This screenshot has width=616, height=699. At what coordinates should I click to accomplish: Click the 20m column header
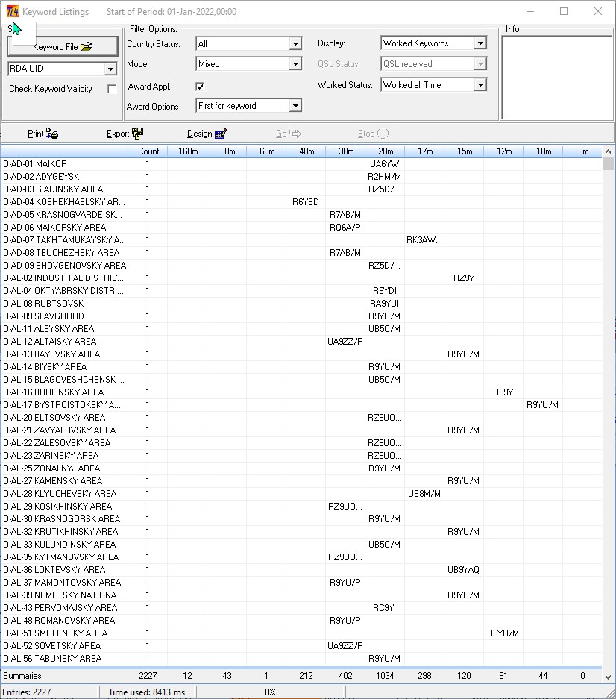click(385, 151)
